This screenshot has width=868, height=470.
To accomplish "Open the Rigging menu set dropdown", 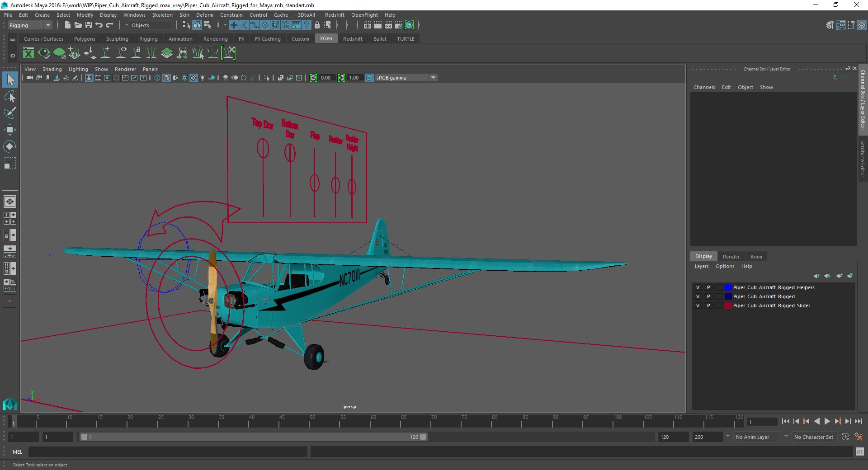I will point(29,25).
